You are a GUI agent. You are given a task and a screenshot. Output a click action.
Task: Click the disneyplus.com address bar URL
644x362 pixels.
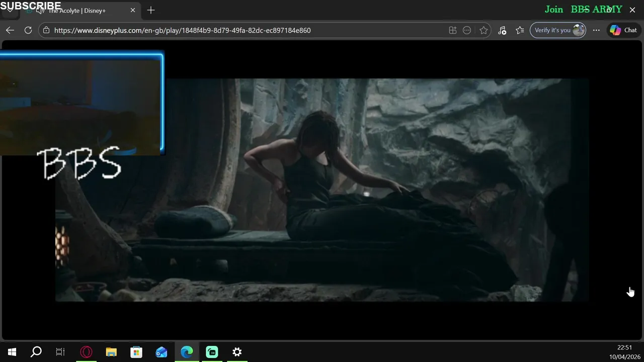[x=182, y=30]
